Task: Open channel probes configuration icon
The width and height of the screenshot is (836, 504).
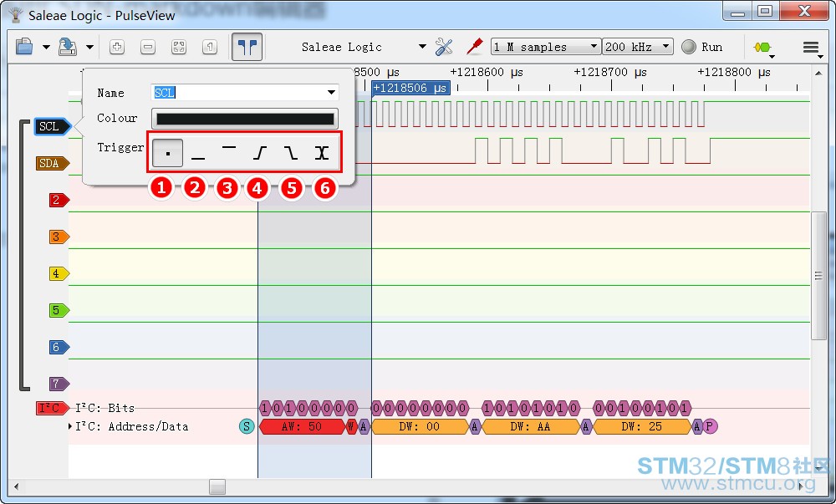Action: 474,47
